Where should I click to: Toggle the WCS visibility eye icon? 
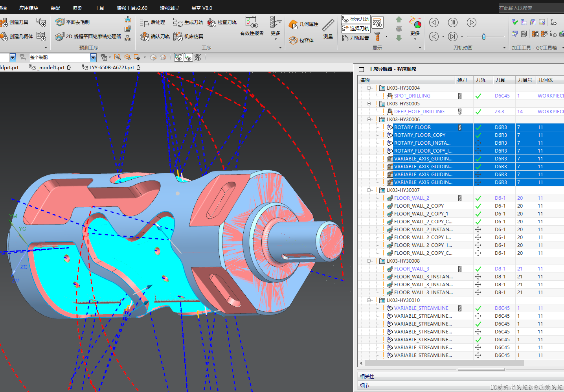click(x=188, y=57)
